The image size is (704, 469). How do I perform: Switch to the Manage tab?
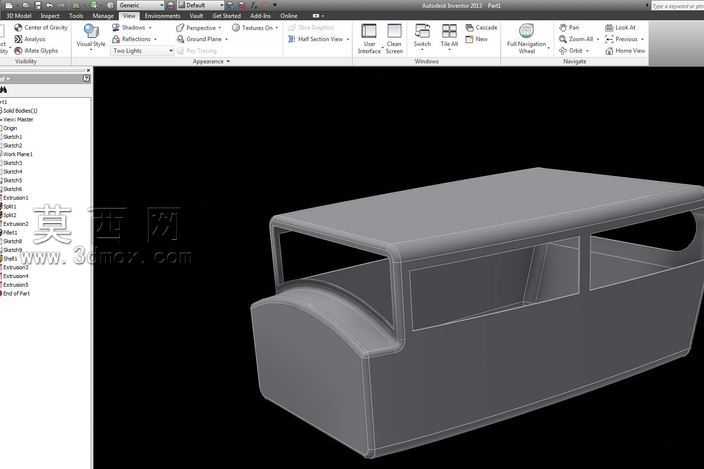[x=103, y=16]
